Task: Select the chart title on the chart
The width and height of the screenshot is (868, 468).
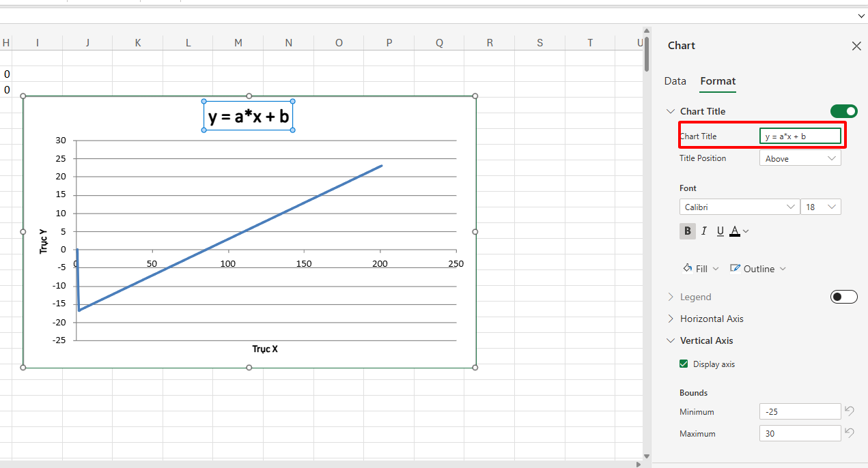Action: (x=249, y=117)
